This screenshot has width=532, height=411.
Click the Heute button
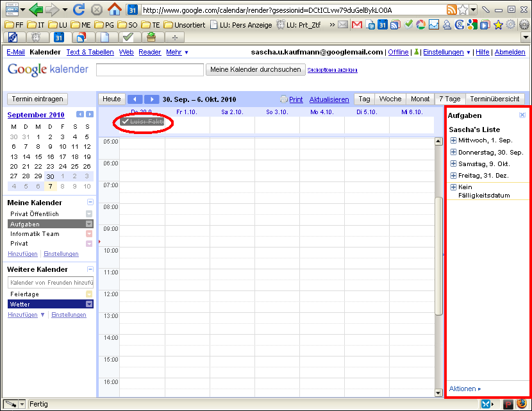pyautogui.click(x=112, y=99)
